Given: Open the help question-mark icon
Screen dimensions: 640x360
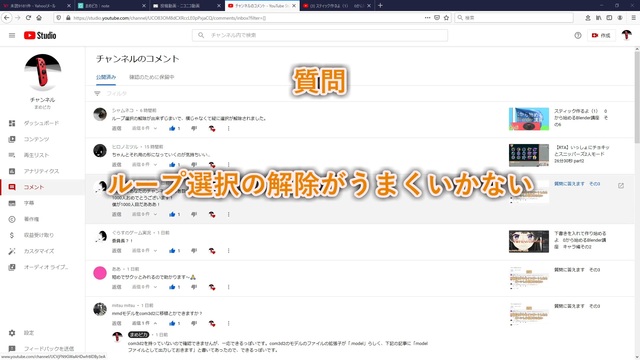Looking at the screenshot, I should pyautogui.click(x=578, y=36).
